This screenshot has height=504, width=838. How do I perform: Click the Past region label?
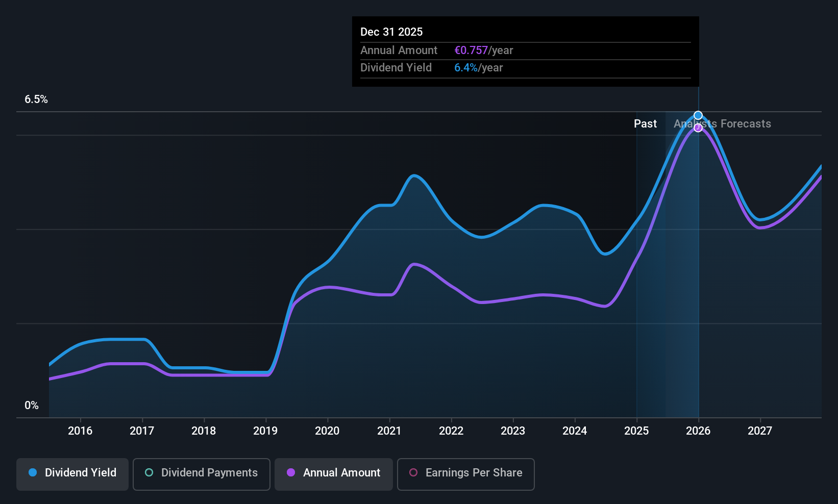point(645,124)
